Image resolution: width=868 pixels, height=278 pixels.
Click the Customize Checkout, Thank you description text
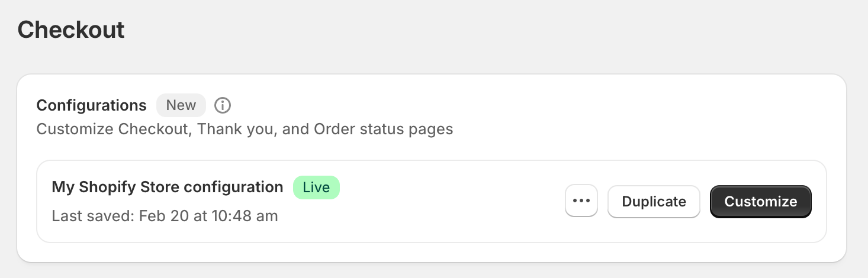(x=245, y=129)
